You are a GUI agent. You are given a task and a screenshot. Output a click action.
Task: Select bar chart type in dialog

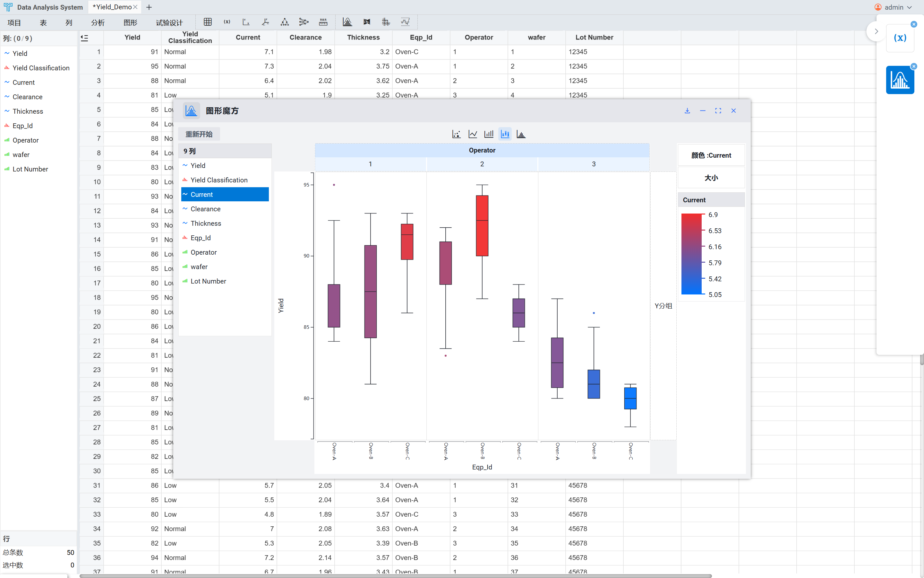pyautogui.click(x=489, y=134)
